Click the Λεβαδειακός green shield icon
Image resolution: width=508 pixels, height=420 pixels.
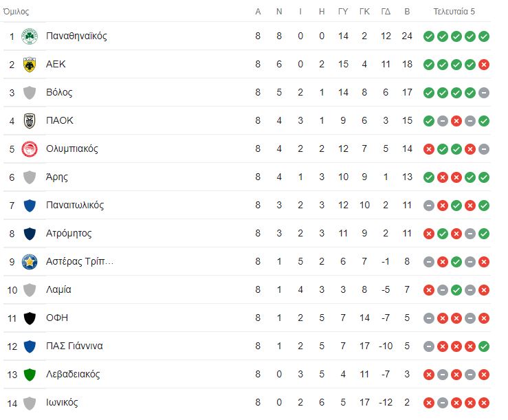click(x=30, y=375)
